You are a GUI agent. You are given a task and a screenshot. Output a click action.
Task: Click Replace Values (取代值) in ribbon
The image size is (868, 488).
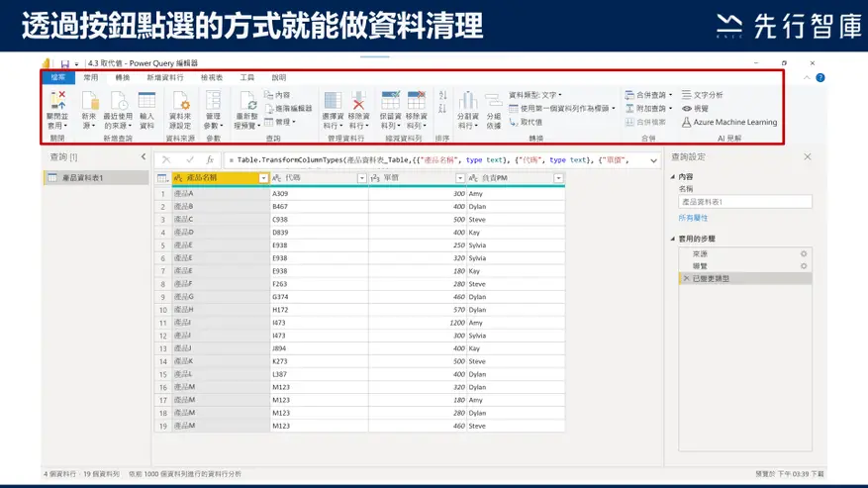pyautogui.click(x=526, y=122)
